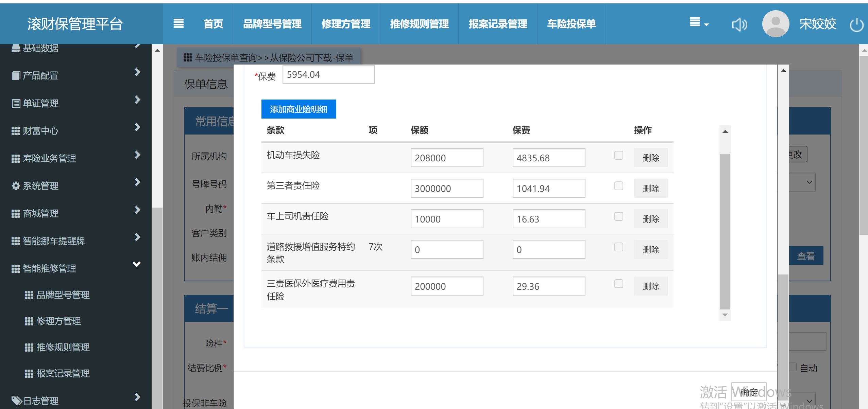
Task: Click the 保费 total input field
Action: [328, 74]
